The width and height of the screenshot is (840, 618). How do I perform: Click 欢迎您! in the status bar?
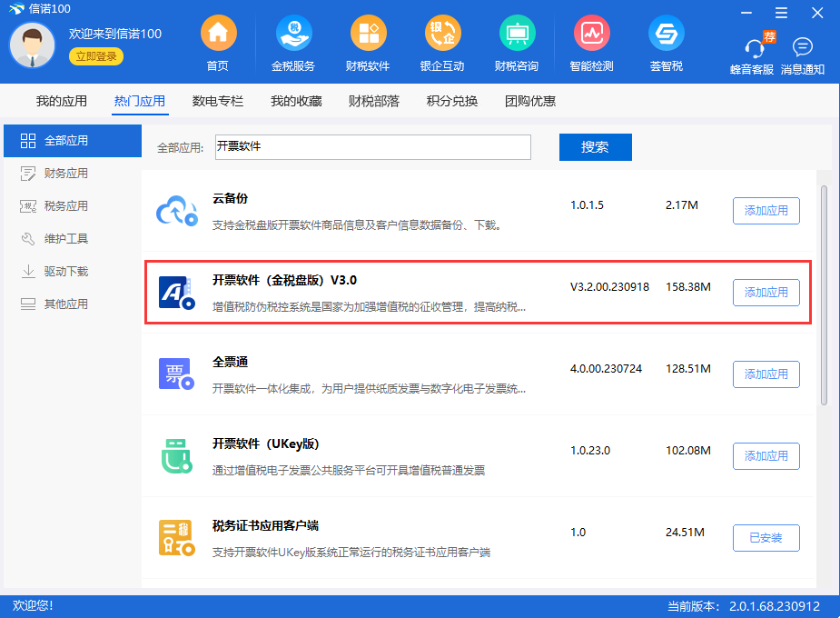pos(33,605)
